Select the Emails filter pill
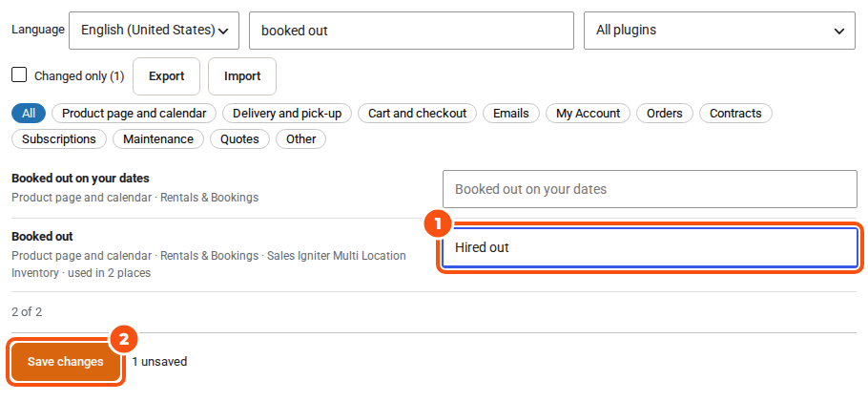The width and height of the screenshot is (868, 402). pos(511,113)
